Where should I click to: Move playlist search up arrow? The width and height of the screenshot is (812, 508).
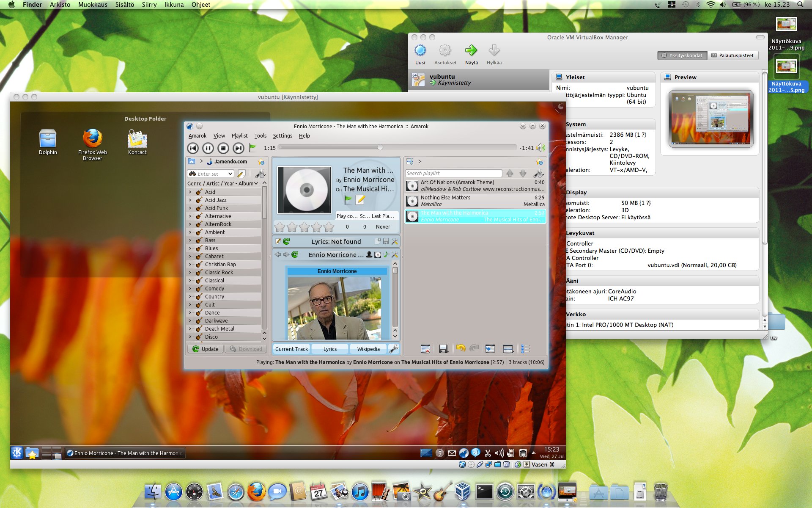coord(510,174)
